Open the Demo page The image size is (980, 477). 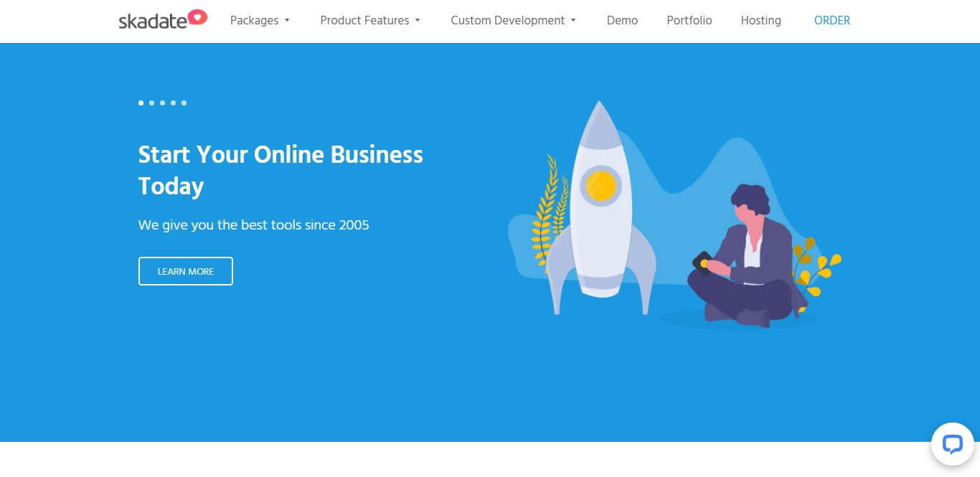pos(622,21)
